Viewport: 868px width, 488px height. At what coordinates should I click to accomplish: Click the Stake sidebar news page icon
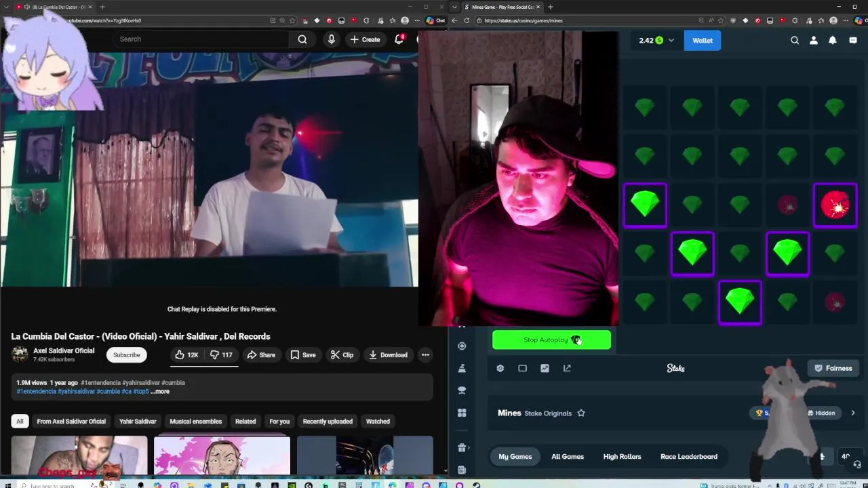coord(462,470)
